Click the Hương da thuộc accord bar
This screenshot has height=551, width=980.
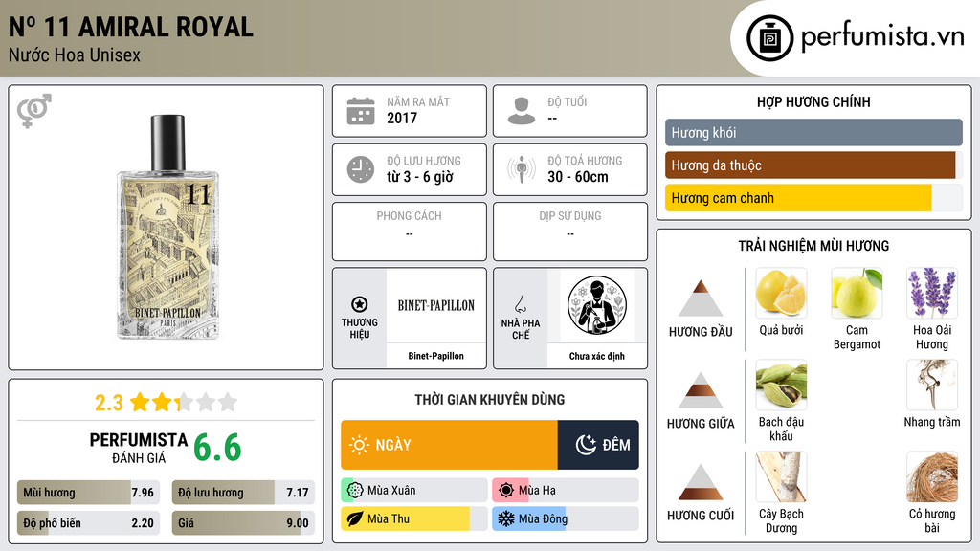pos(813,165)
